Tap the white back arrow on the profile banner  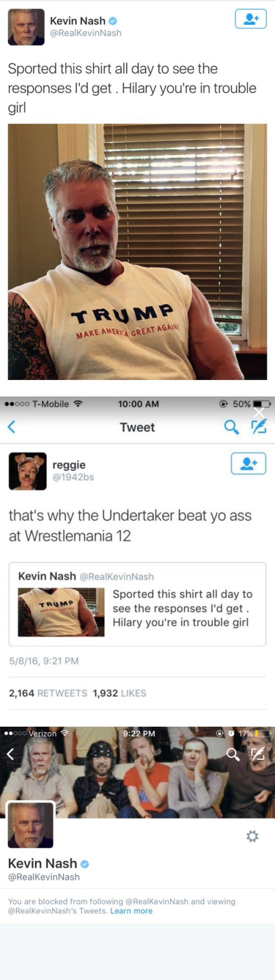tap(11, 754)
